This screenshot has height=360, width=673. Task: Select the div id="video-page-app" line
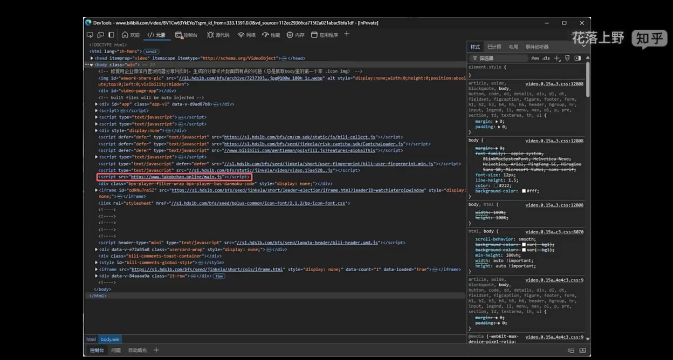click(x=137, y=91)
